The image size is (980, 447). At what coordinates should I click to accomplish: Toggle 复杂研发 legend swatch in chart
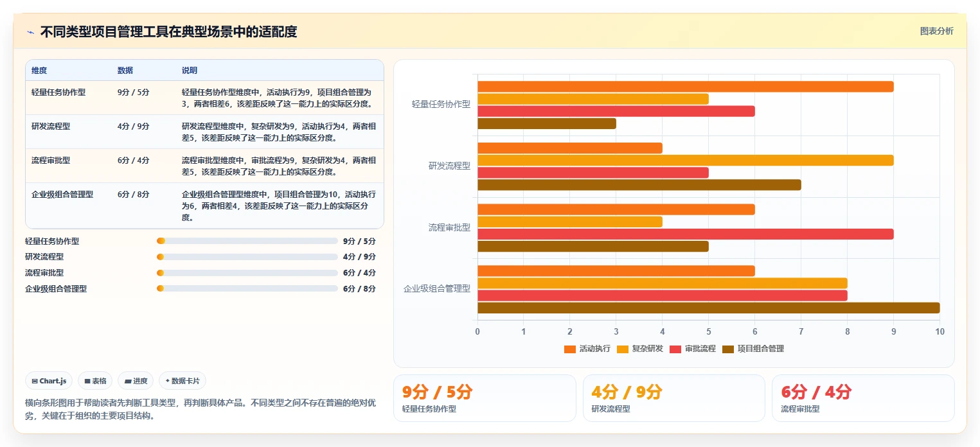(x=622, y=349)
